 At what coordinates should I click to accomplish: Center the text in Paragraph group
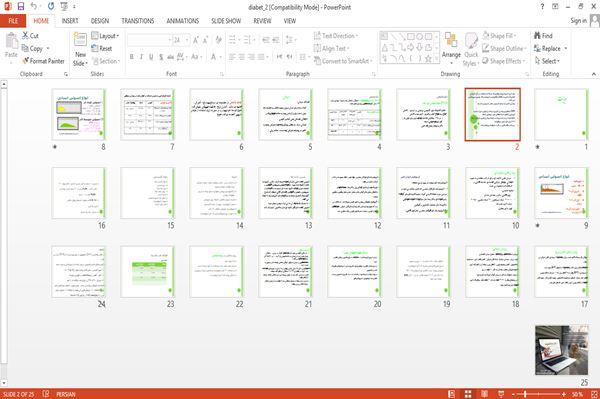[242, 57]
